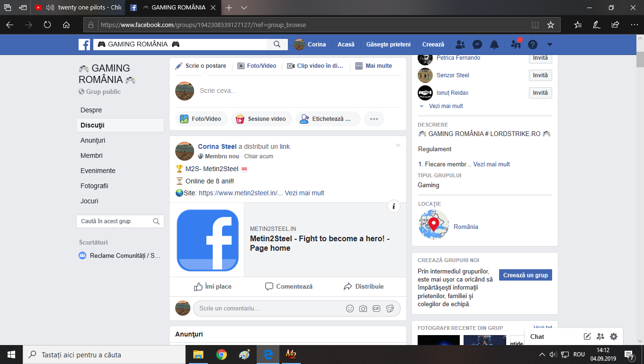
Task: Invite Ionuț Reidax to group
Action: click(x=540, y=93)
